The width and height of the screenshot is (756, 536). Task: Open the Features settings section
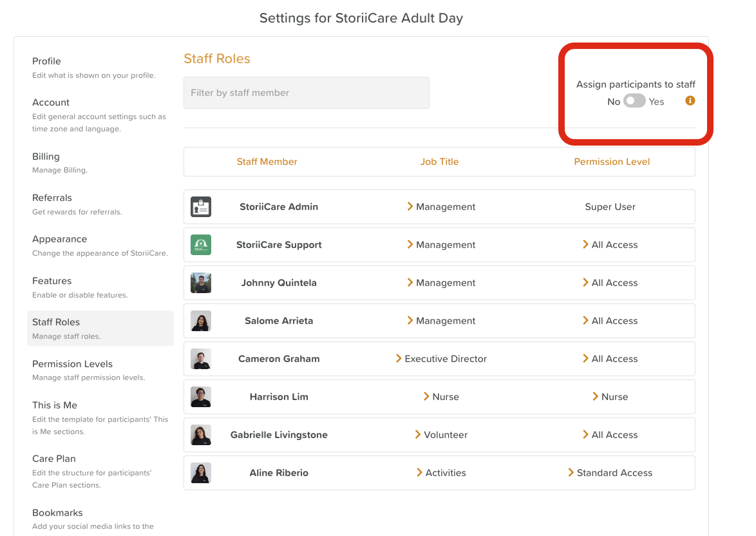tap(52, 281)
